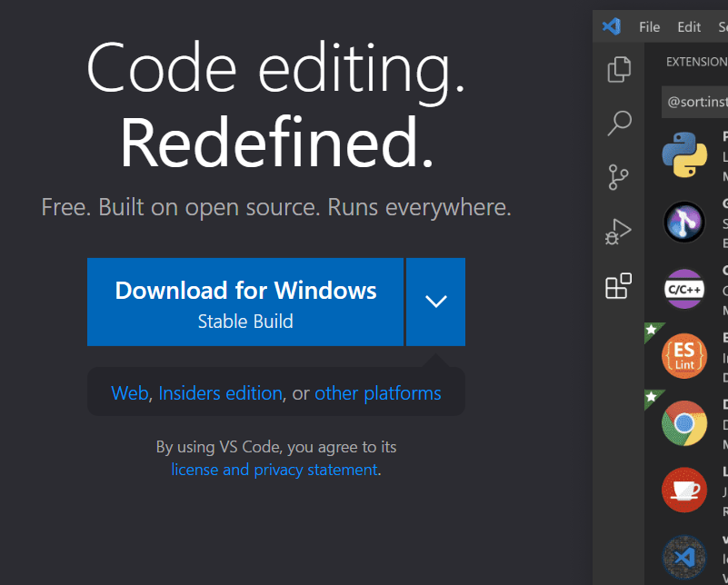Select the C/C++ extension icon
This screenshot has height=585, width=728.
(684, 289)
